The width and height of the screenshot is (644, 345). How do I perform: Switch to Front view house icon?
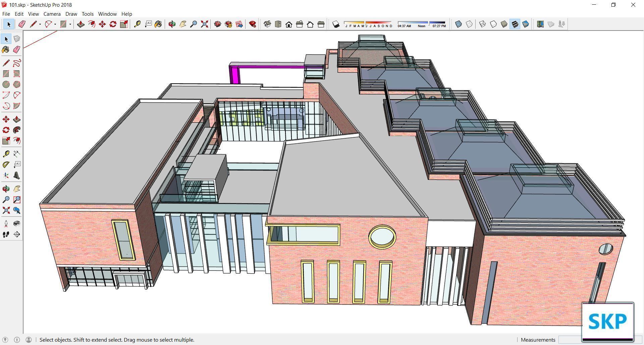pyautogui.click(x=289, y=24)
